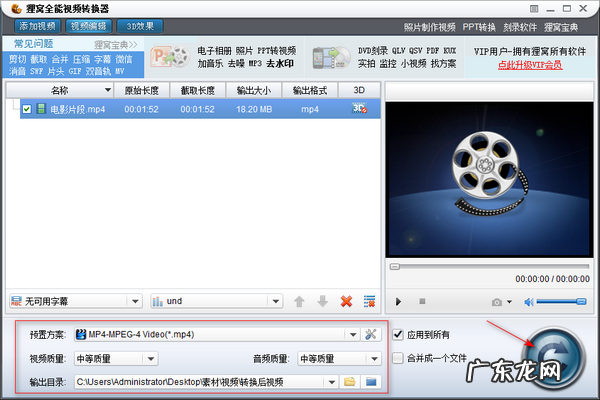Expand the 预置方案 format dropdown
Screen dimensions: 600x400
click(351, 334)
